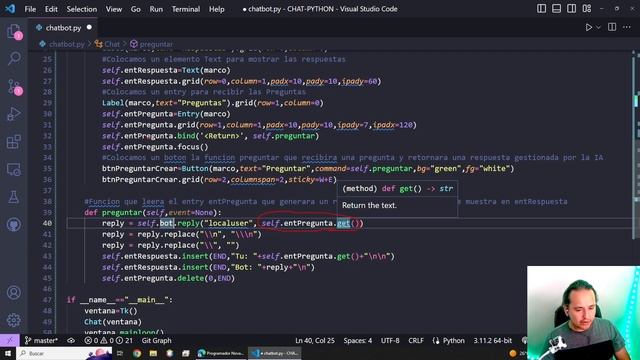
Task: Click line number 47 in the gutter
Action: click(x=47, y=300)
